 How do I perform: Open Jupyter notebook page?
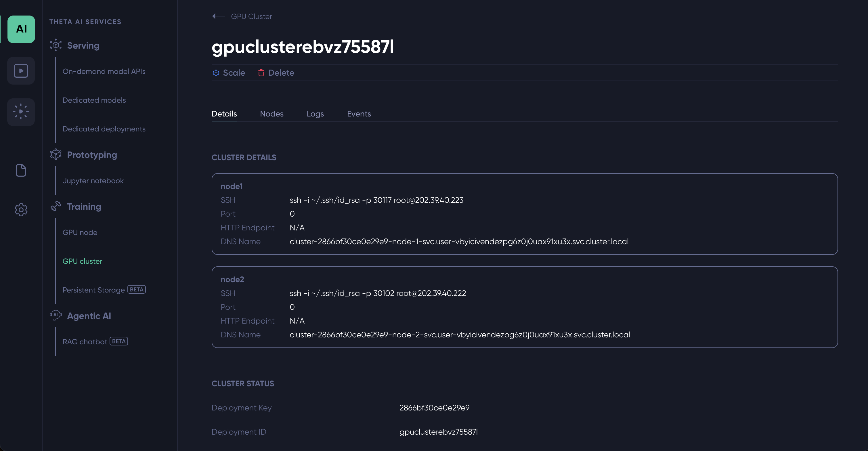[x=93, y=181]
